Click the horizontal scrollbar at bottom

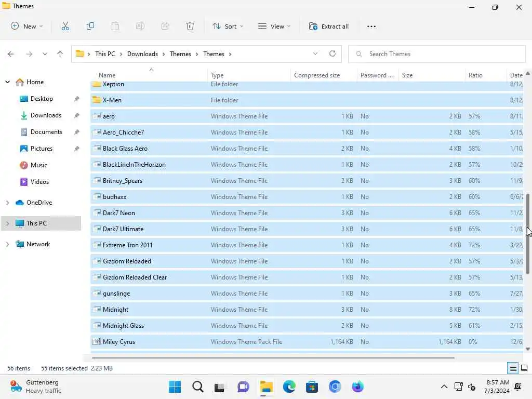click(273, 357)
